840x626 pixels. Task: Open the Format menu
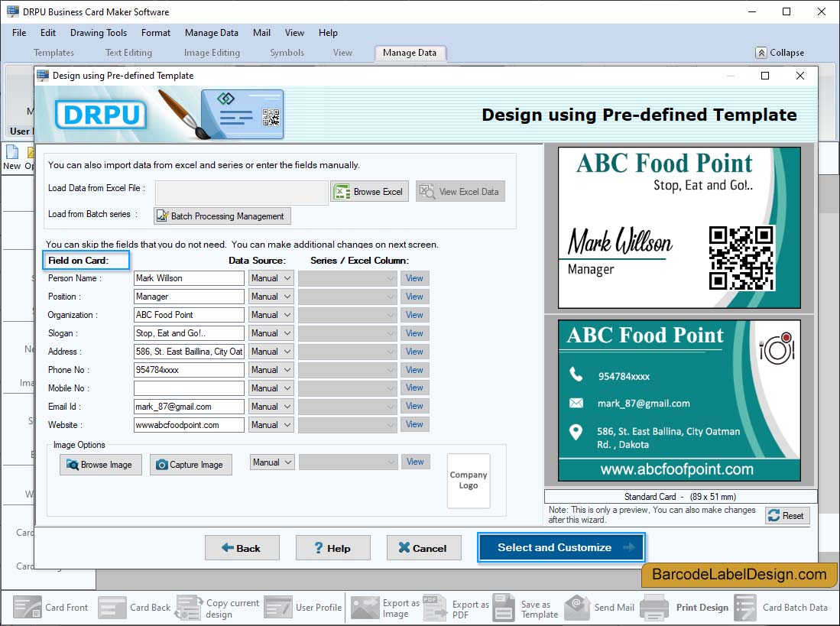tap(156, 33)
